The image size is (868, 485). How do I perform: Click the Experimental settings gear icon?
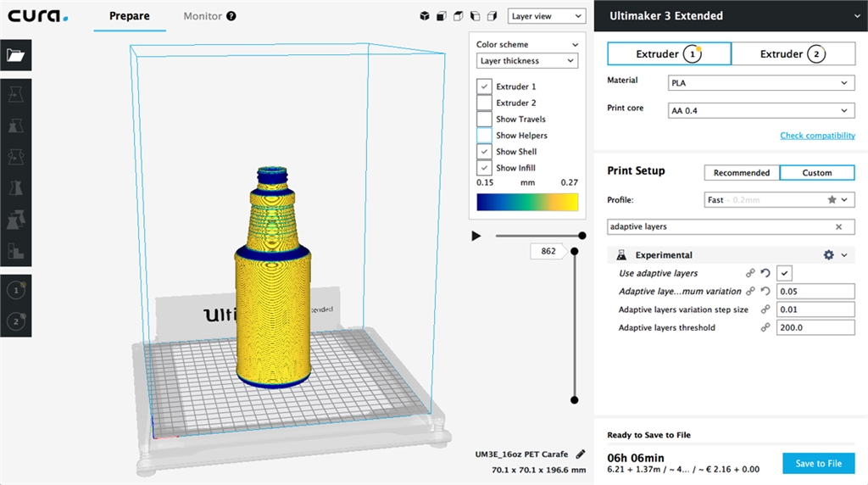[828, 255]
